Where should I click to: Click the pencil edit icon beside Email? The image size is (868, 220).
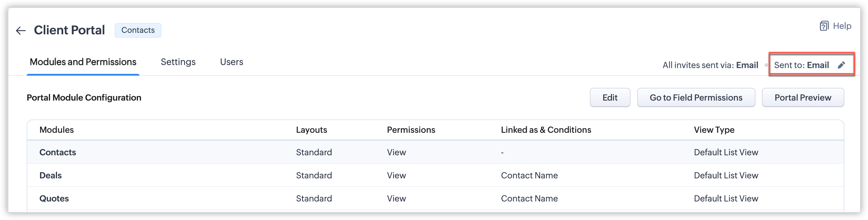point(841,65)
